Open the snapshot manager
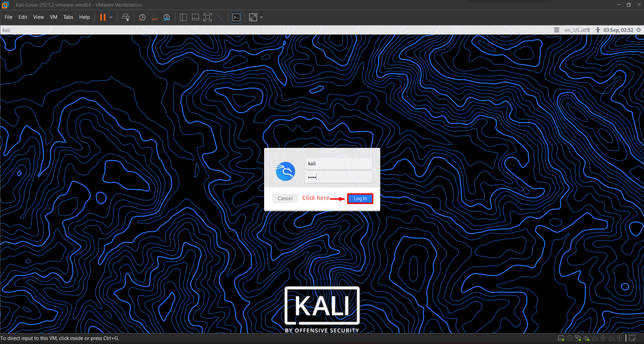 (x=167, y=17)
